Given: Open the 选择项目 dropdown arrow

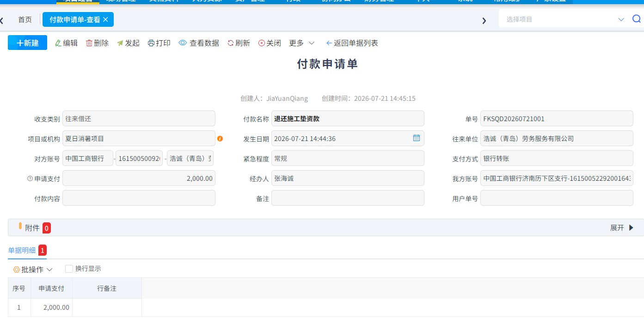Looking at the screenshot, I should 621,19.
